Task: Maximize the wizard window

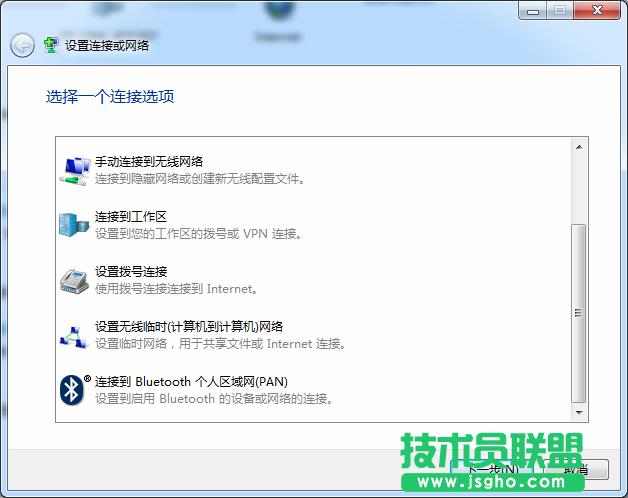Action: coord(558,10)
